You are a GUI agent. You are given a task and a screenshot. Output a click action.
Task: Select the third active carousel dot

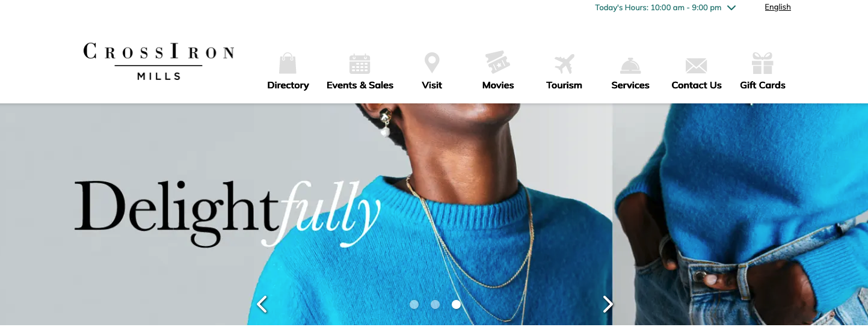456,305
